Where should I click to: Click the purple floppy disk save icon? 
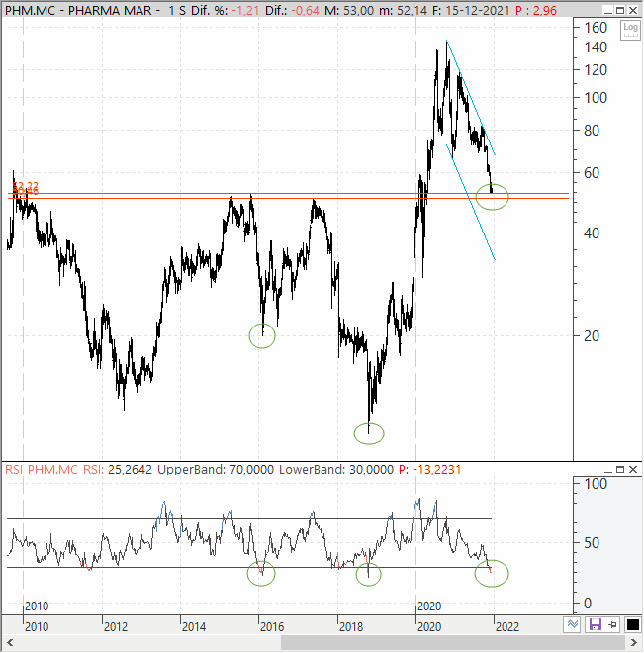[x=596, y=624]
